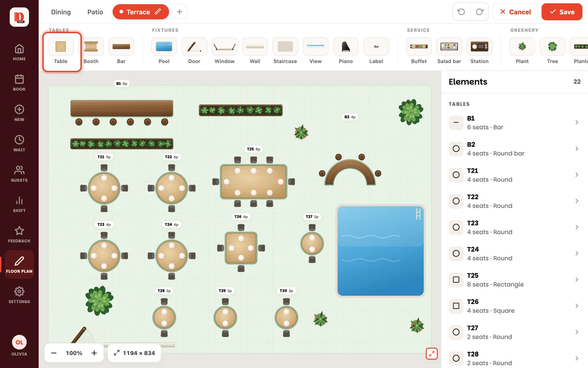Add a Salad bar element
588x368 pixels.
point(449,51)
